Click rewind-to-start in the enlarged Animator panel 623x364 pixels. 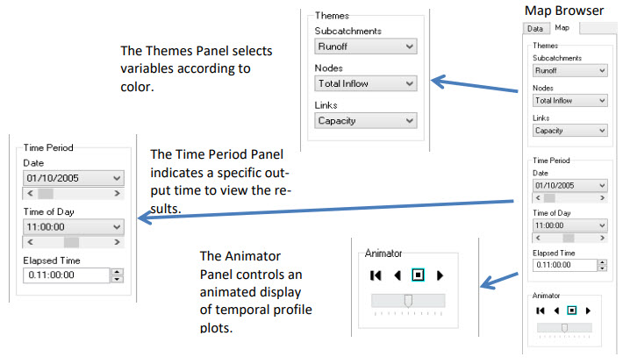click(376, 275)
